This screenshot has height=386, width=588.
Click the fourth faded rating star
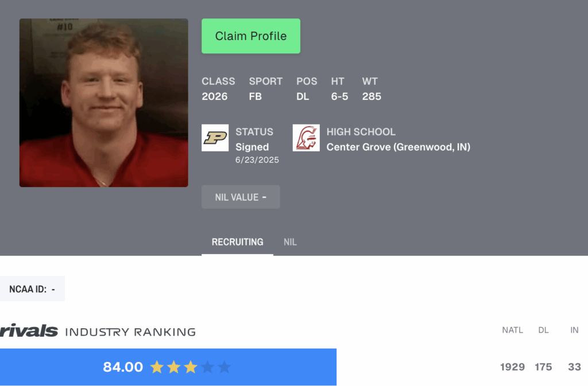pyautogui.click(x=207, y=367)
